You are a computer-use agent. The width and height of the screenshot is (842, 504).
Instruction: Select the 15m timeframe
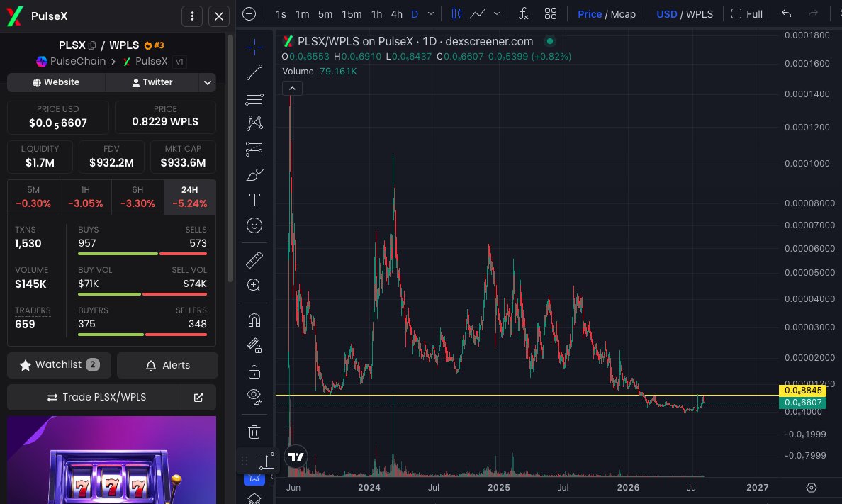point(352,14)
